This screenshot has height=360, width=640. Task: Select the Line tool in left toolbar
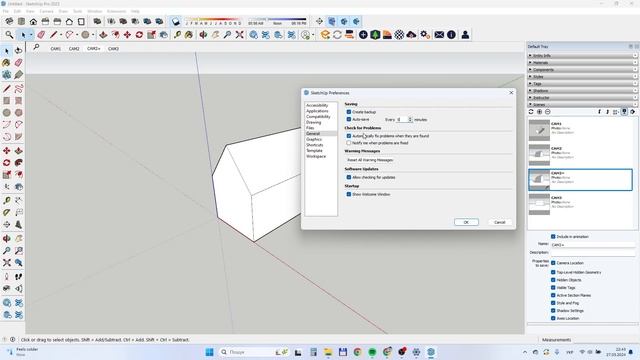(7, 89)
